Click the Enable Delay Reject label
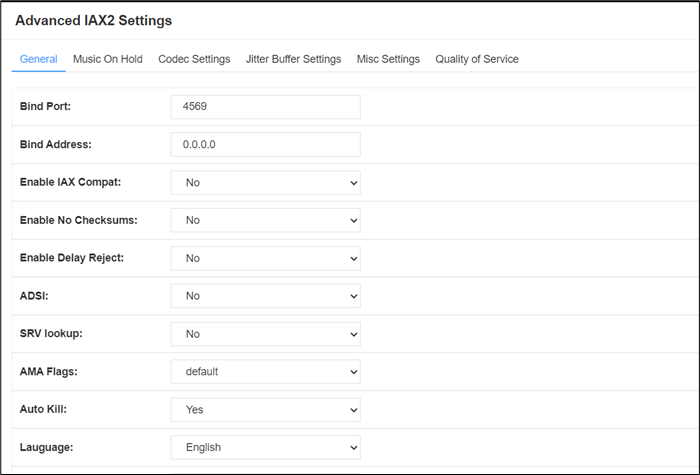The image size is (700, 475). 71,258
